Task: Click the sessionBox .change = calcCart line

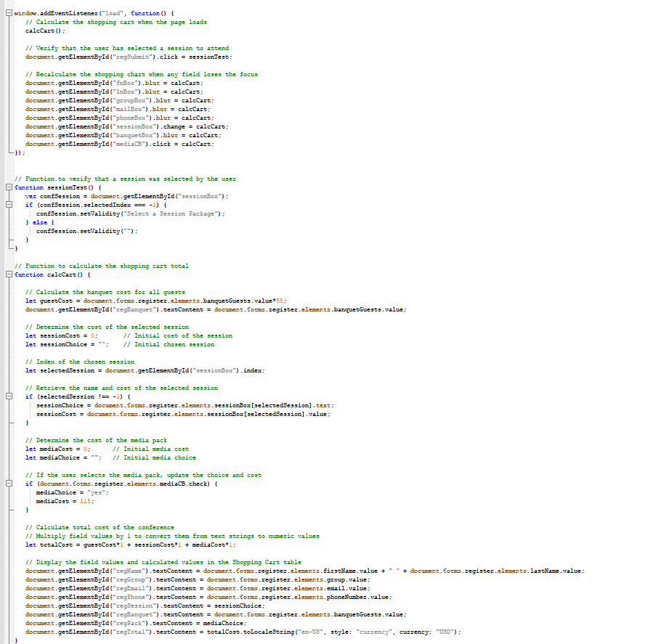Action: click(127, 126)
